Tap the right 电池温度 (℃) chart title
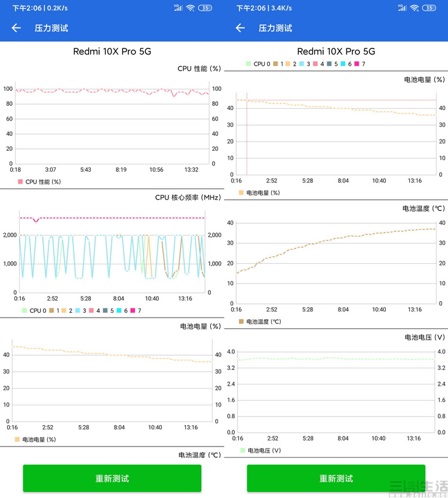Viewport: 448px width, 498px height. coord(424,208)
